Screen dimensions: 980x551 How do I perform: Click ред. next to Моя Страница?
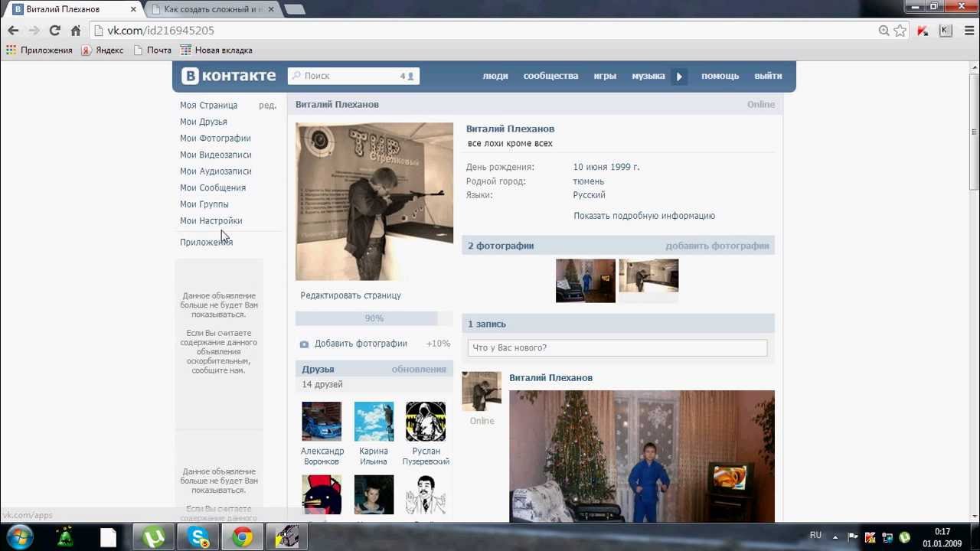(x=267, y=106)
